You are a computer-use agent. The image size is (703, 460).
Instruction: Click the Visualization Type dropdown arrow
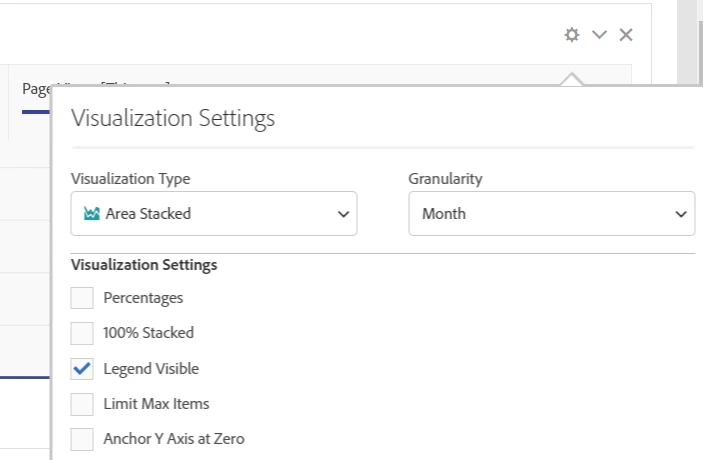(x=343, y=214)
